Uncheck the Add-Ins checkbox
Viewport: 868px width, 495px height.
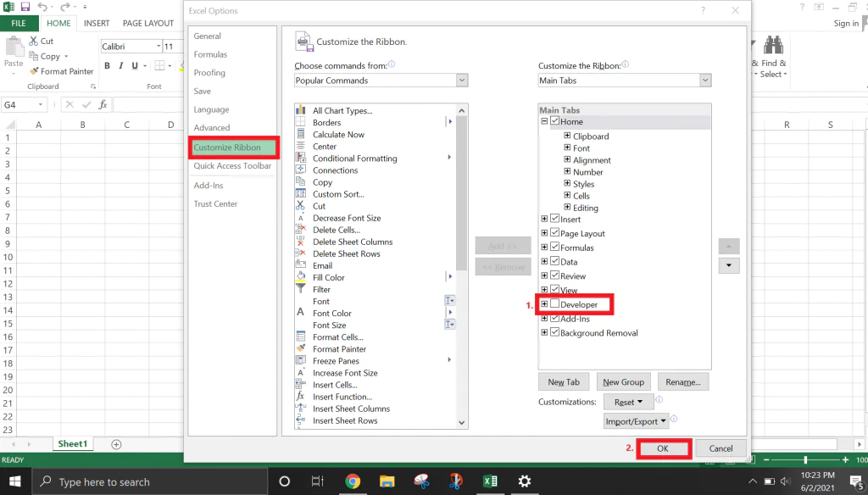point(554,318)
